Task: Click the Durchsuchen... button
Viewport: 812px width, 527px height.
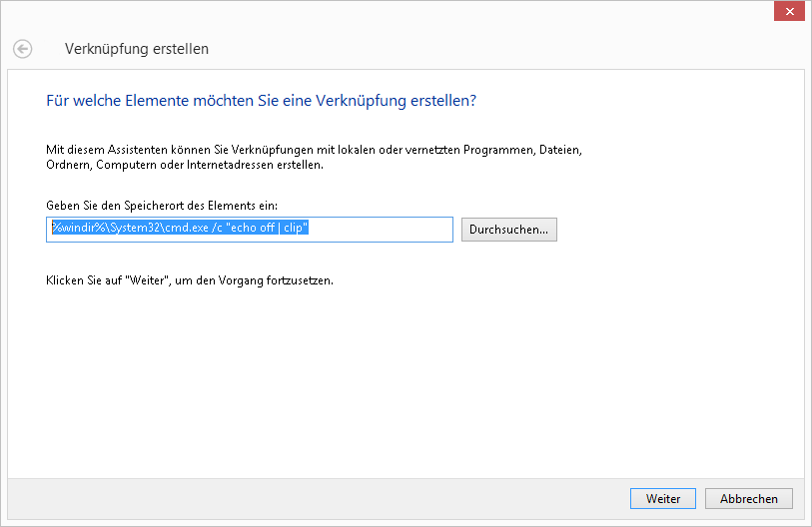Action: 508,230
